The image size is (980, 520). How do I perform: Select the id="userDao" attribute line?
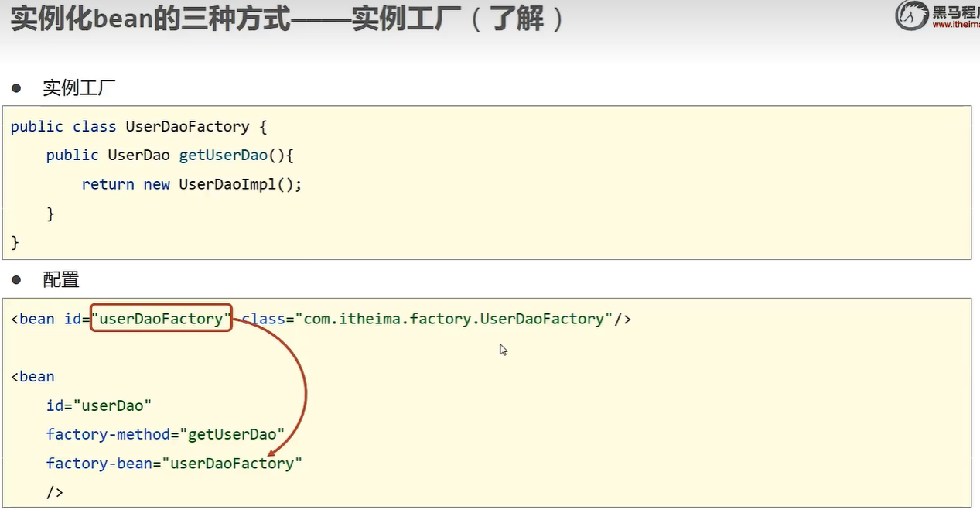pos(98,405)
